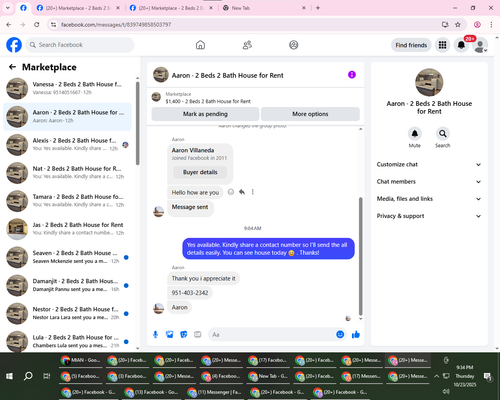Screen dimensions: 500x400
Task: Open Tamara conversation
Action: click(67, 201)
